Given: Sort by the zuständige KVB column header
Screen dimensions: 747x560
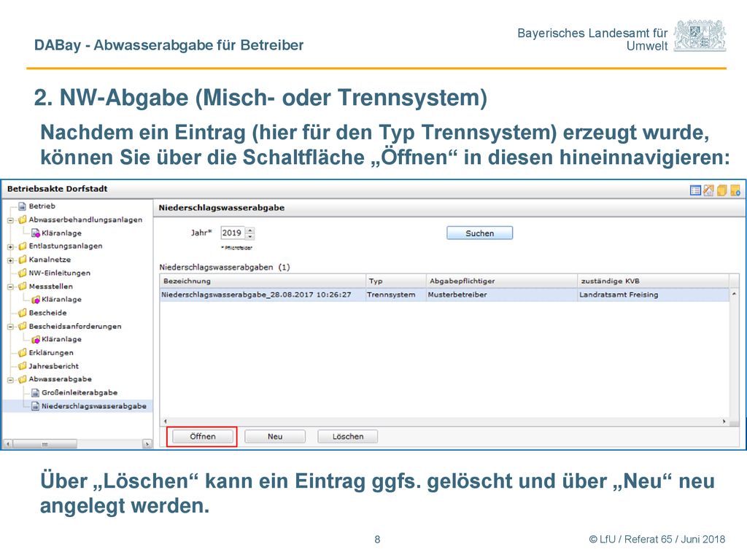Looking at the screenshot, I should [653, 281].
